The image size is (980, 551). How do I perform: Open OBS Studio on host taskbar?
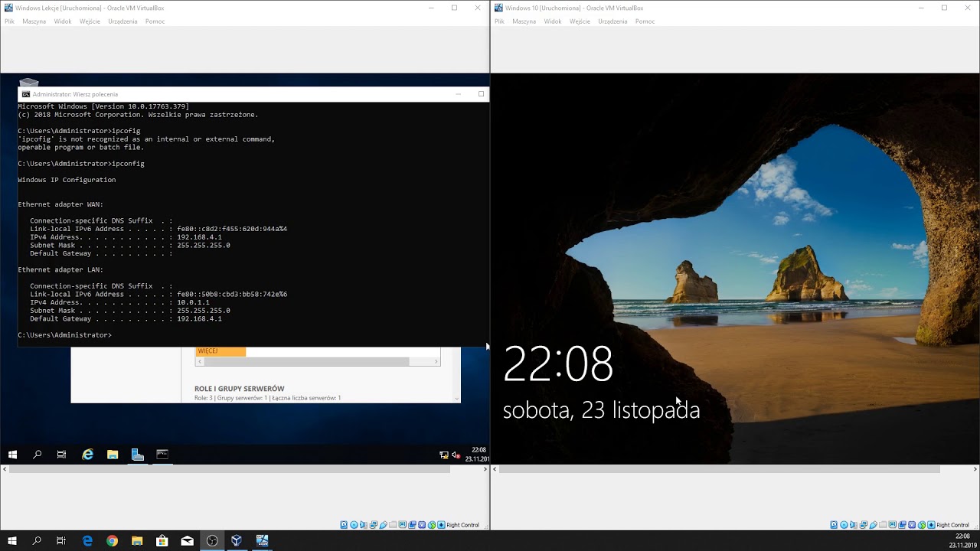click(x=212, y=540)
